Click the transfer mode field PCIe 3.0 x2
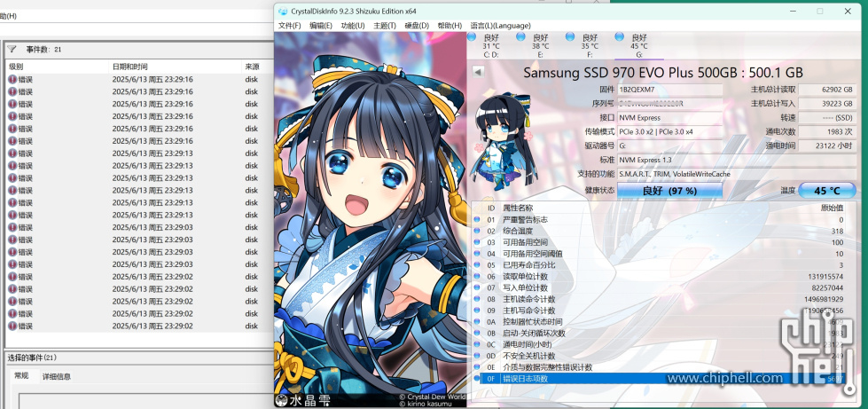This screenshot has height=409, width=868. click(669, 132)
